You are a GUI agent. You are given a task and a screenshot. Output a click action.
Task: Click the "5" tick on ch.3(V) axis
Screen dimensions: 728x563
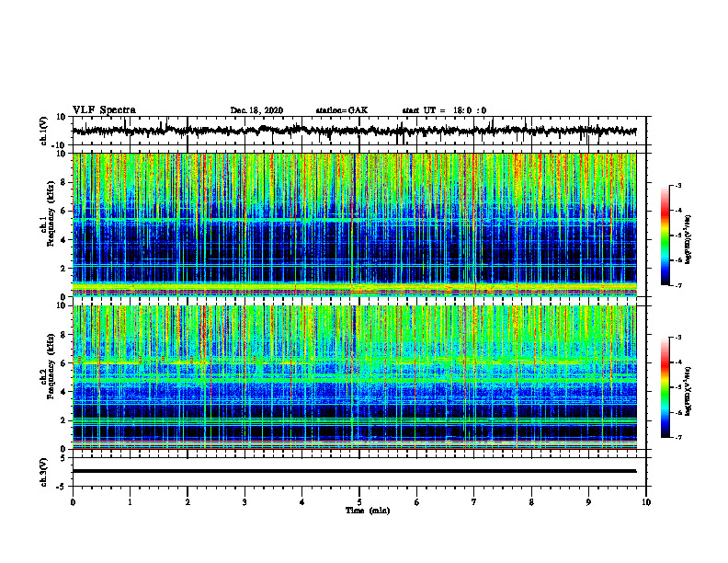coord(63,457)
